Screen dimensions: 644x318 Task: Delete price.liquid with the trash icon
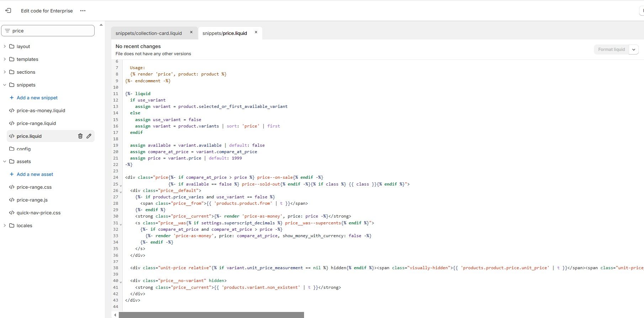[80, 136]
